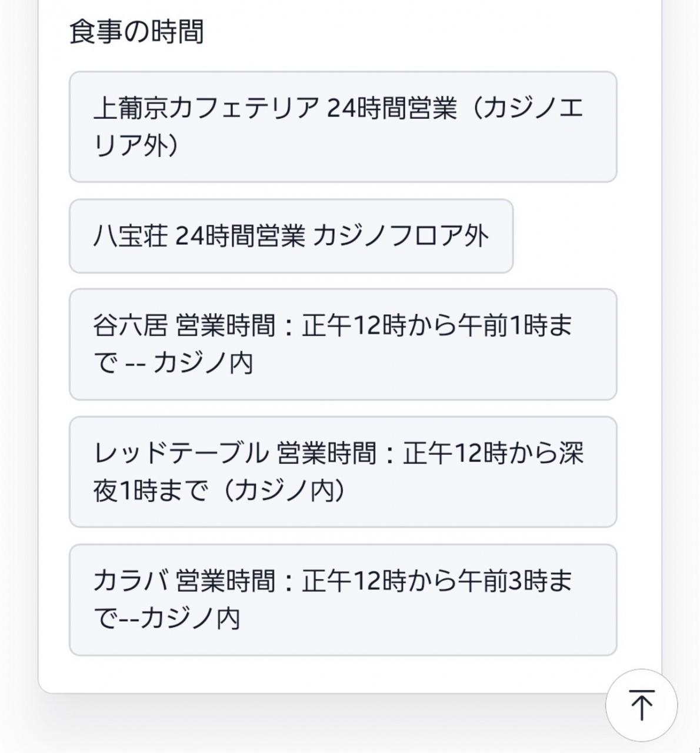
Task: Select the 八宝荘 24時間営業 card
Action: click(291, 236)
